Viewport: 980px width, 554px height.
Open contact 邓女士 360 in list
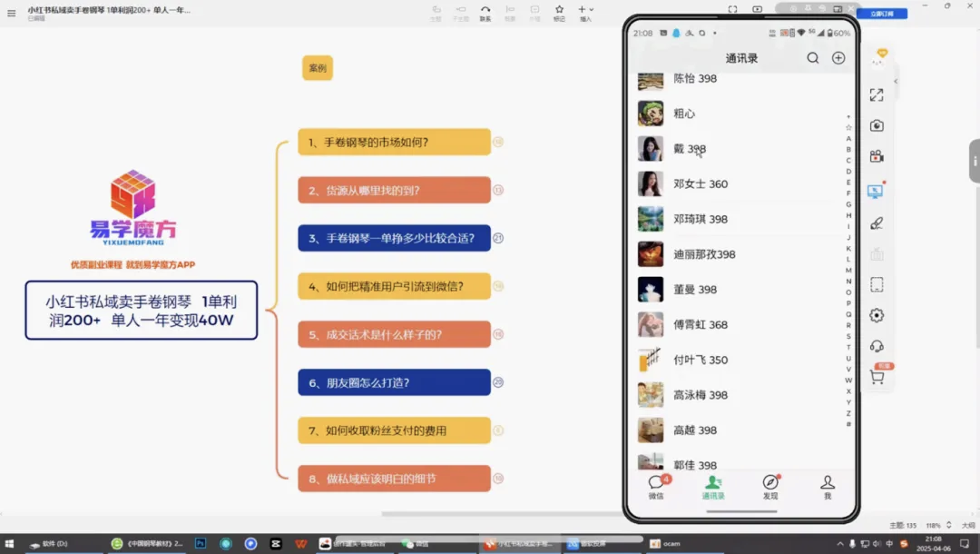pyautogui.click(x=700, y=184)
